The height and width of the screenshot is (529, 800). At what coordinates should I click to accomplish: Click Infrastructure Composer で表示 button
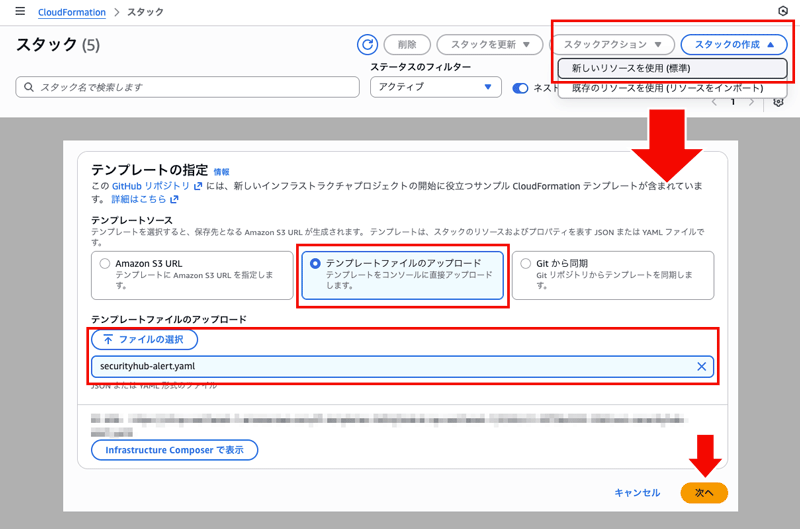point(174,450)
